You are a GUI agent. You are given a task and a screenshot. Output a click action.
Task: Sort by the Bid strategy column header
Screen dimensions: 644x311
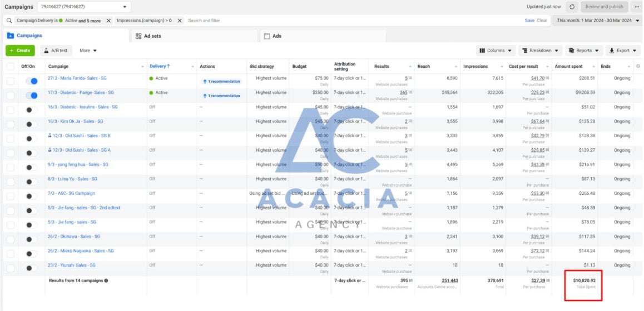point(262,67)
